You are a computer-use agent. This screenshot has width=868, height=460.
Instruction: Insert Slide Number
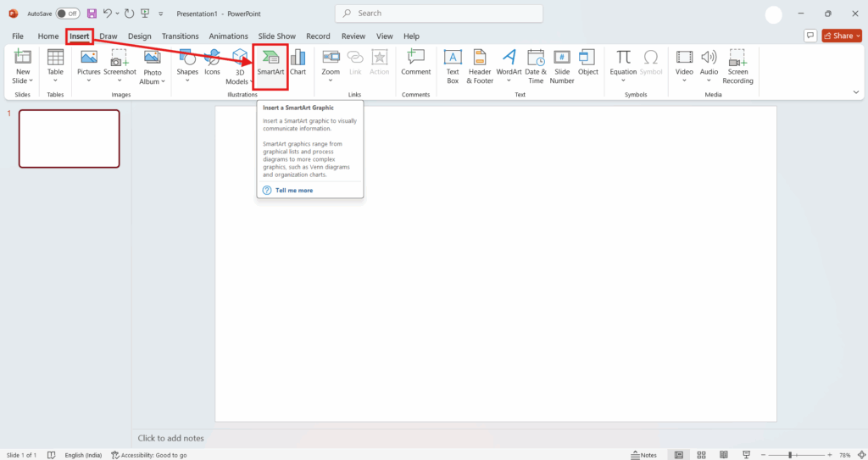562,65
